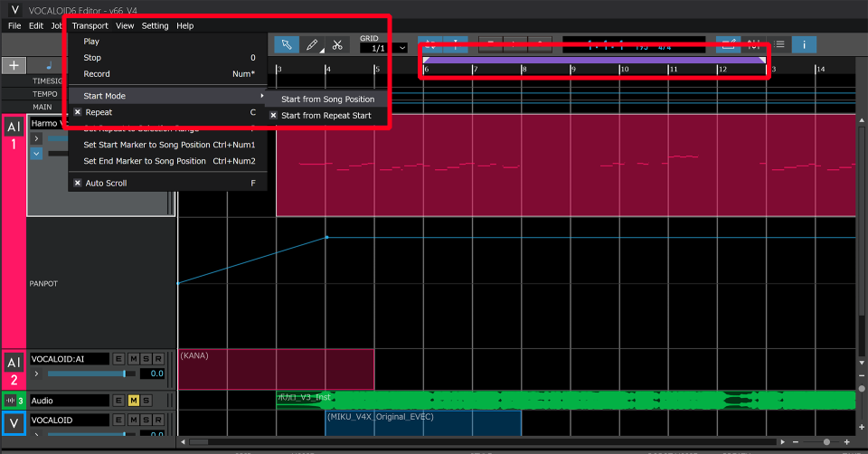Click the blue info 'i' panel button
868x454 pixels.
click(804, 44)
